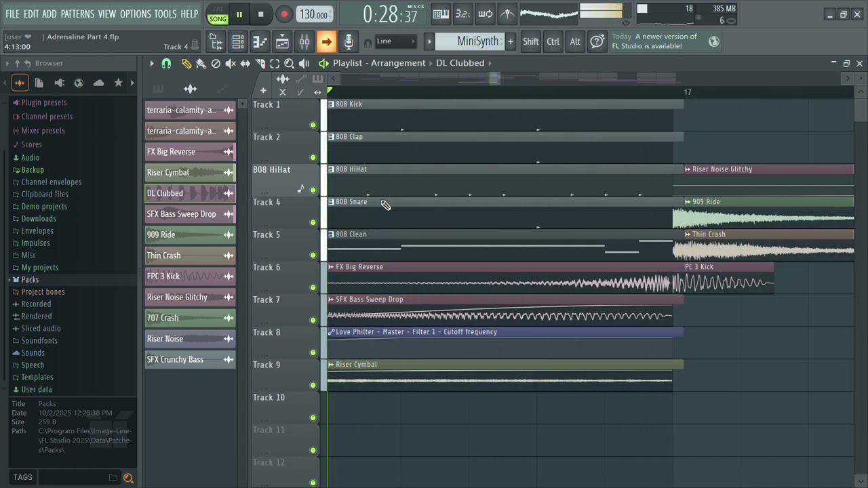Show the Cloud browser tab icon
The image size is (868, 488).
point(98,83)
